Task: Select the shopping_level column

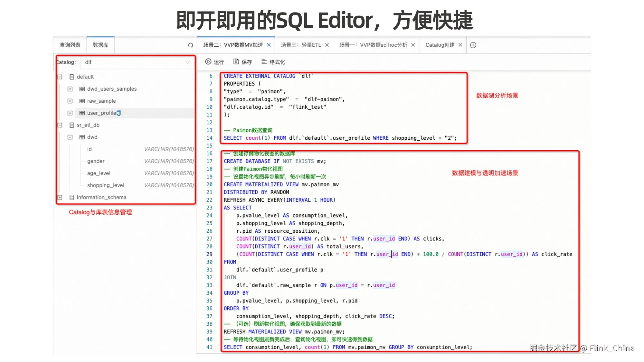Action: pyautogui.click(x=105, y=185)
